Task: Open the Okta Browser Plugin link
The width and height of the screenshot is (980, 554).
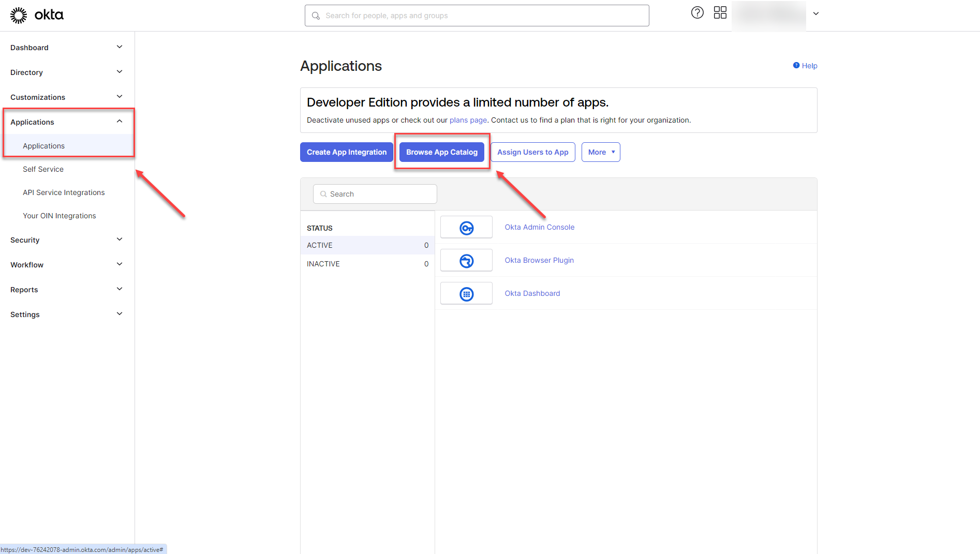Action: 539,260
